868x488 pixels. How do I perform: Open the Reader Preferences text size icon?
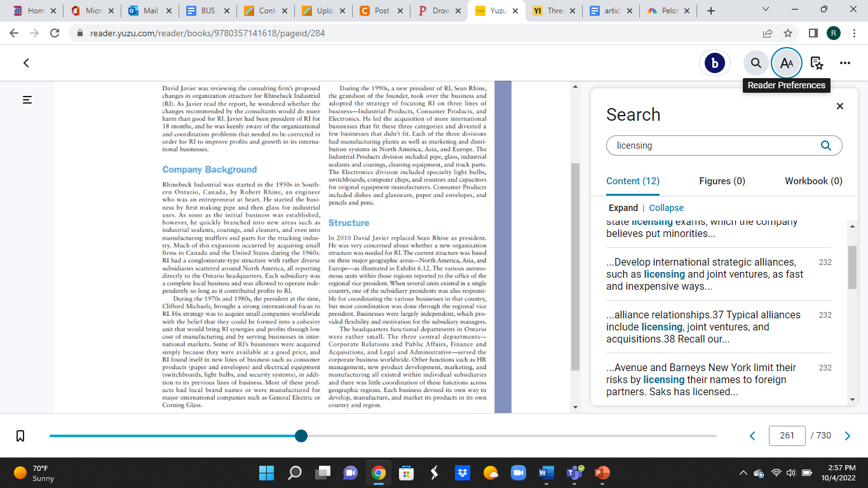787,63
